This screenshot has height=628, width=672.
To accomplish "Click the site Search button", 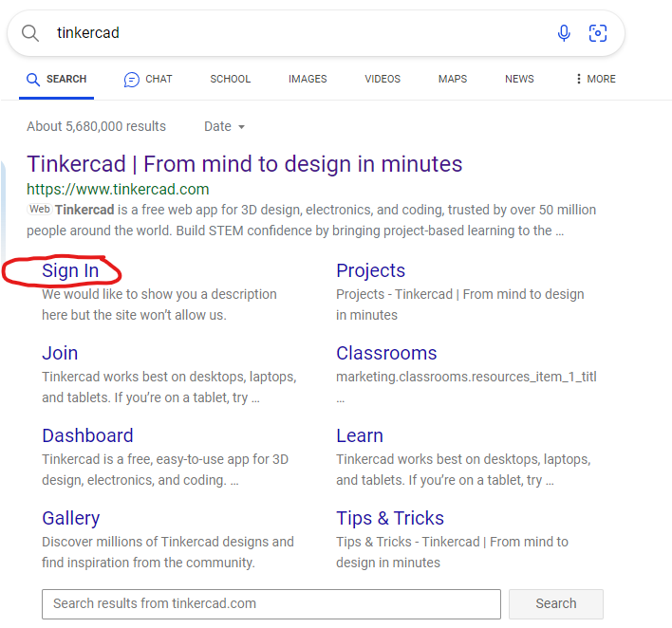I will pos(556,604).
